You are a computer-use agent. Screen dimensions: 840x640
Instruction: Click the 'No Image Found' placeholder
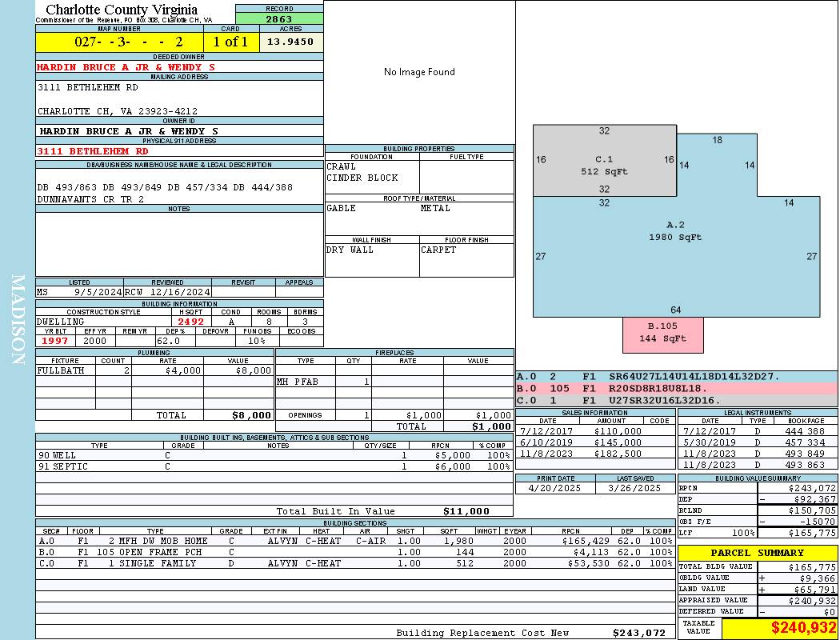pyautogui.click(x=419, y=72)
